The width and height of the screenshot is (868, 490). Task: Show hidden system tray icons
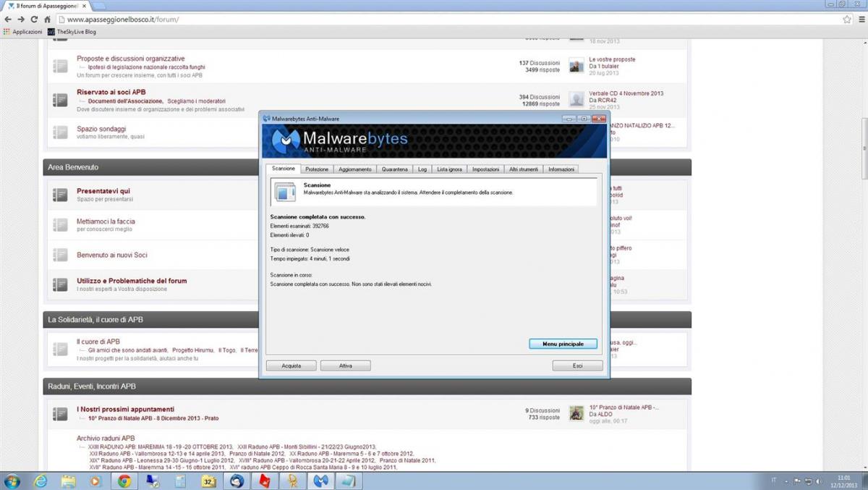click(786, 481)
